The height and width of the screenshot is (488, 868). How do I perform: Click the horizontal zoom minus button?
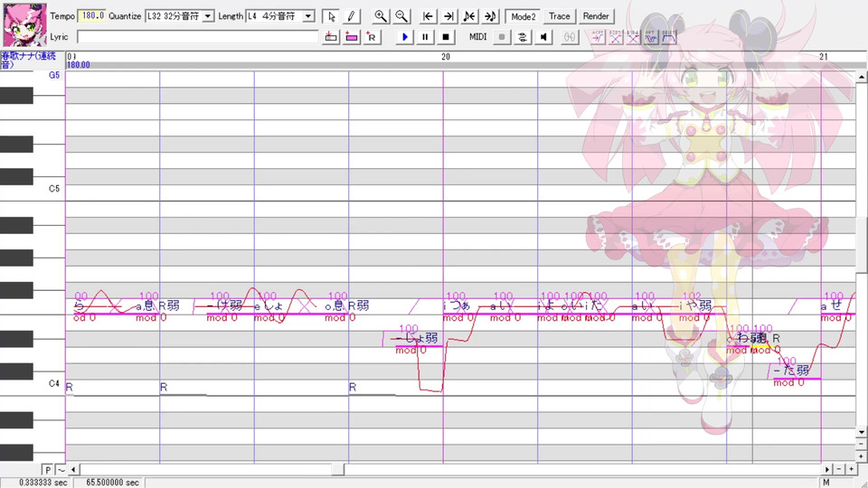(839, 469)
